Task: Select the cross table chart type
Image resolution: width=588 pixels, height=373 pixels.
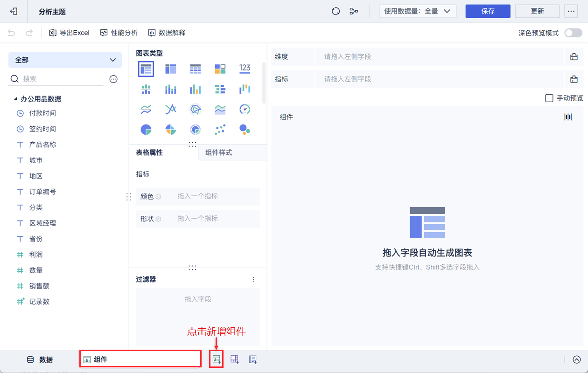Action: 171,69
